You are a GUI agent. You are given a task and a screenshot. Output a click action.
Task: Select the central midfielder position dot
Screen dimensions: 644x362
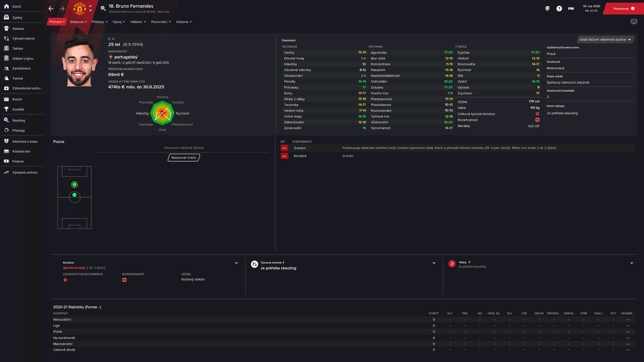(x=75, y=195)
